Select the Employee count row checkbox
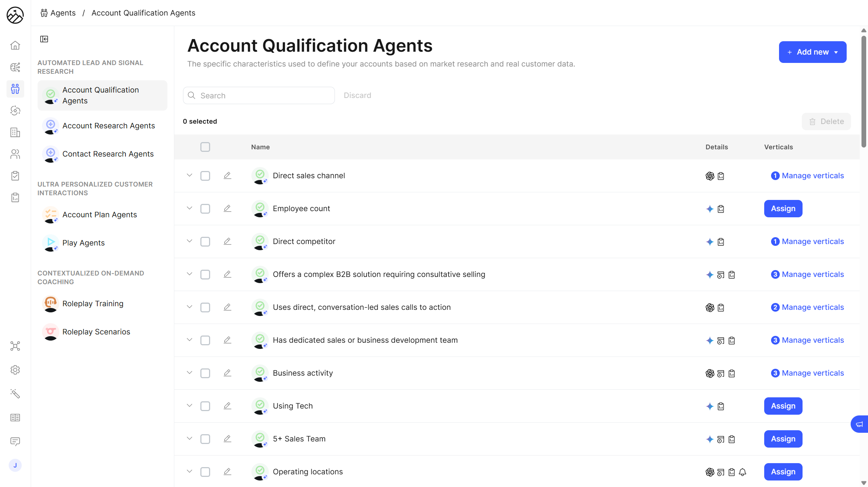This screenshot has height=487, width=868. pos(205,209)
